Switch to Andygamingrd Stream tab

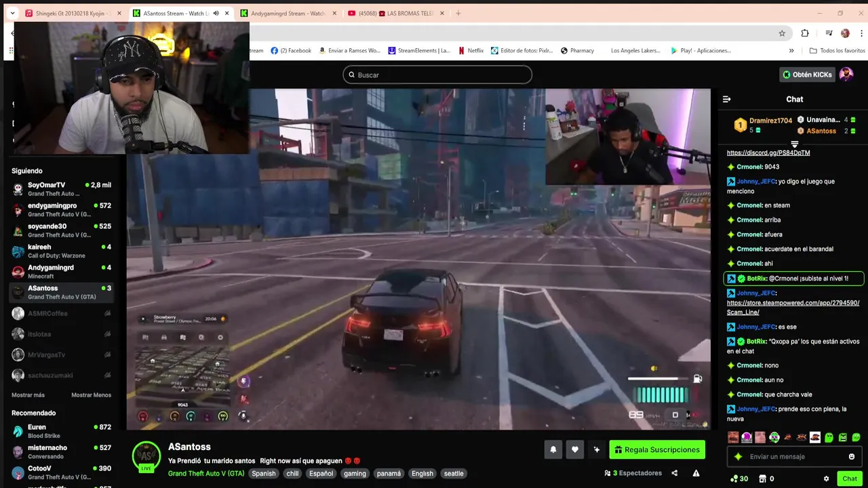[x=287, y=14]
